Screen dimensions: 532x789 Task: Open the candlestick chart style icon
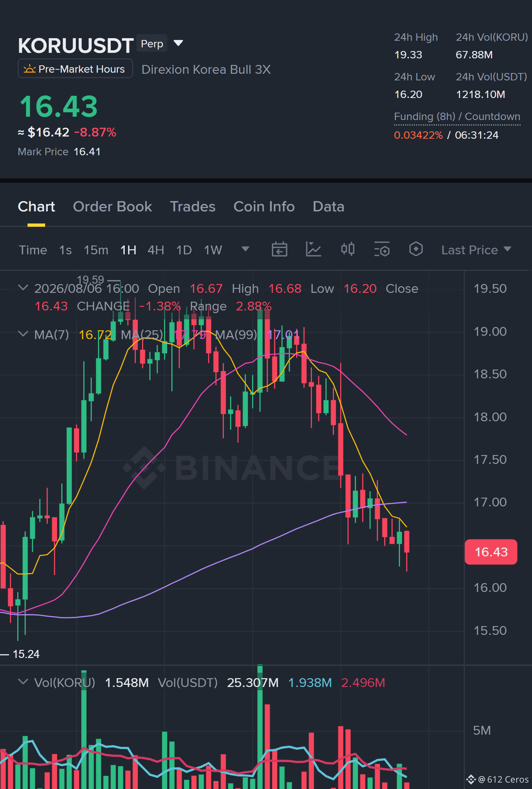tap(347, 250)
